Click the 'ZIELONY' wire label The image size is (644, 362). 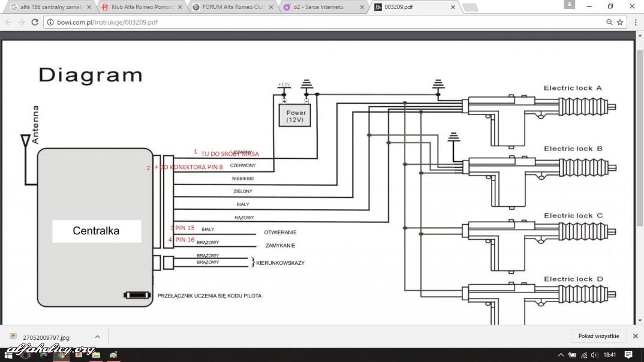tap(243, 191)
